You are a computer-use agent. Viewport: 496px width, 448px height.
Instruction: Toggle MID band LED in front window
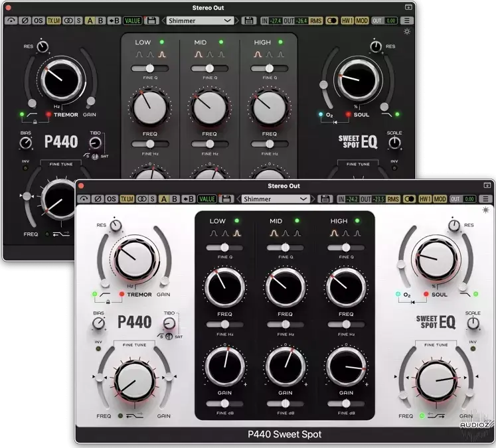pyautogui.click(x=297, y=220)
